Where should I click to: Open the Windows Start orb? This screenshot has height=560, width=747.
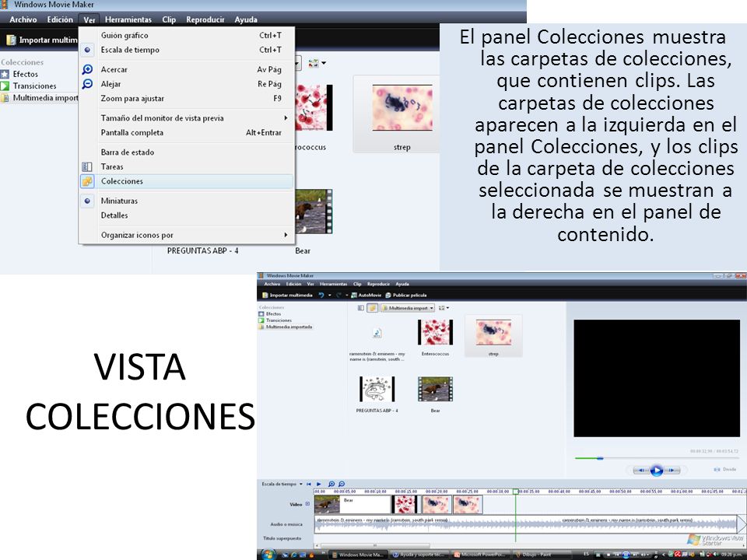268,555
